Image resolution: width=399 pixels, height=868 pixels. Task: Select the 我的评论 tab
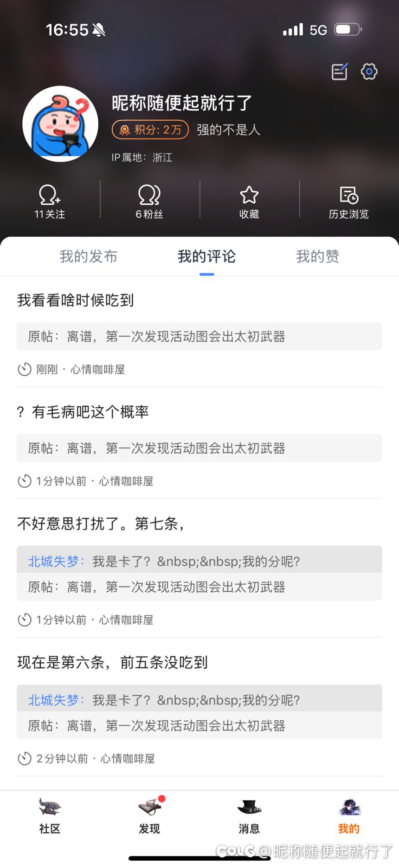pyautogui.click(x=206, y=256)
